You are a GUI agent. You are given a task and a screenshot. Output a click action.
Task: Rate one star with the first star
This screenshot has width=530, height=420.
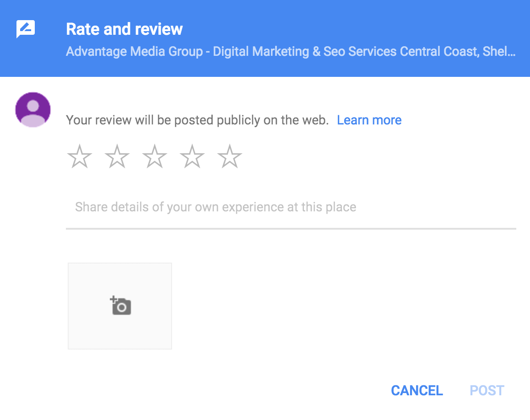pos(80,157)
